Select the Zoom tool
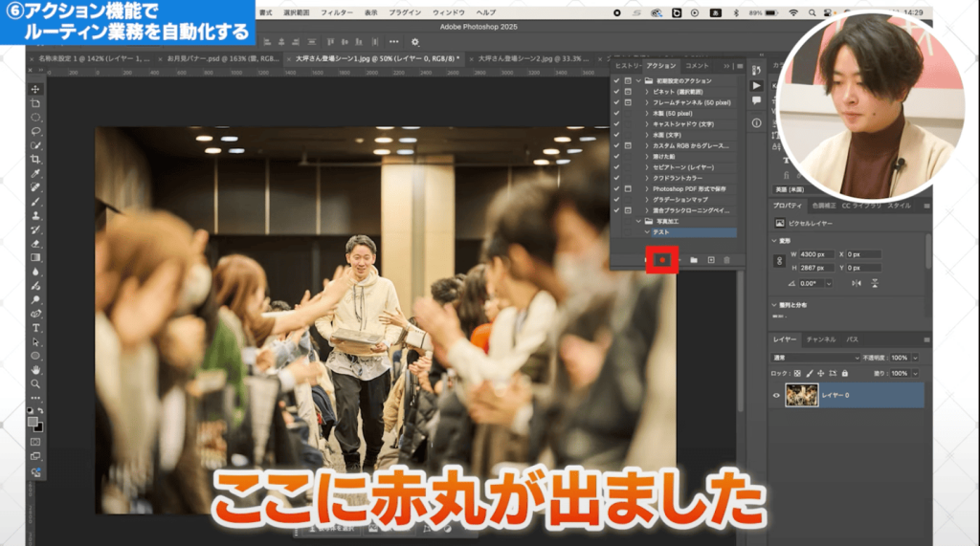 coord(35,384)
